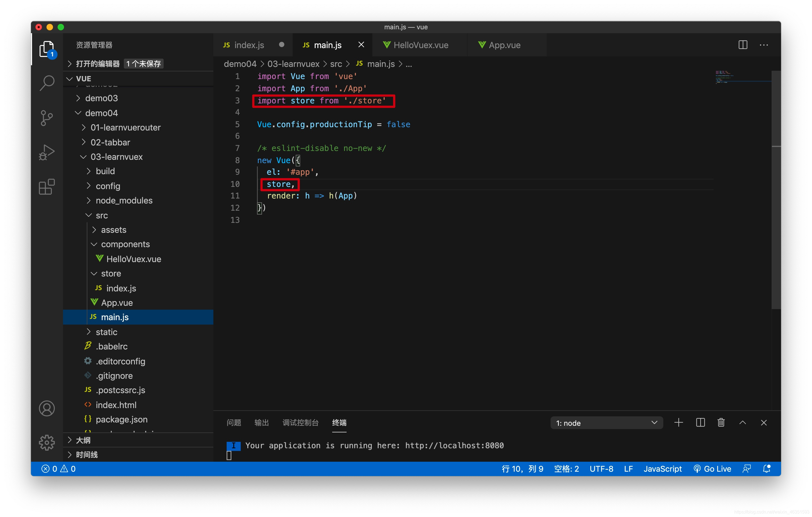Open HelloVuex.vue in file tree
Screen dimensions: 812x517
tap(138, 259)
